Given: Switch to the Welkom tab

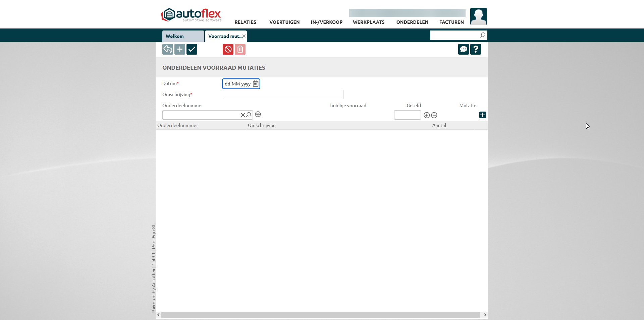Looking at the screenshot, I should [x=183, y=36].
